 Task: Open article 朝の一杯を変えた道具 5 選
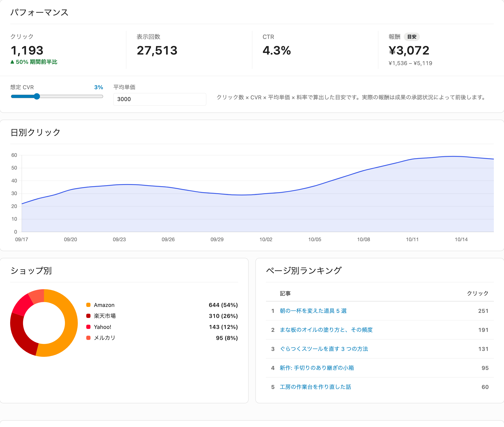point(313,311)
